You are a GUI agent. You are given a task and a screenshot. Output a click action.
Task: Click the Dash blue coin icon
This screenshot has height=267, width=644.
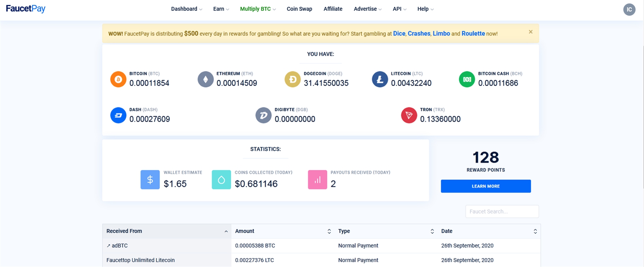118,115
